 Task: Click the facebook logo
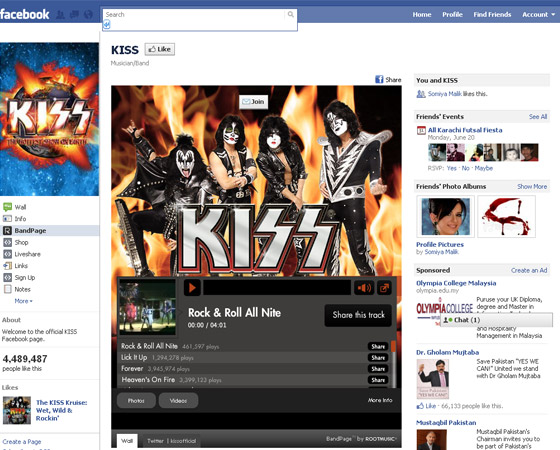(25, 14)
